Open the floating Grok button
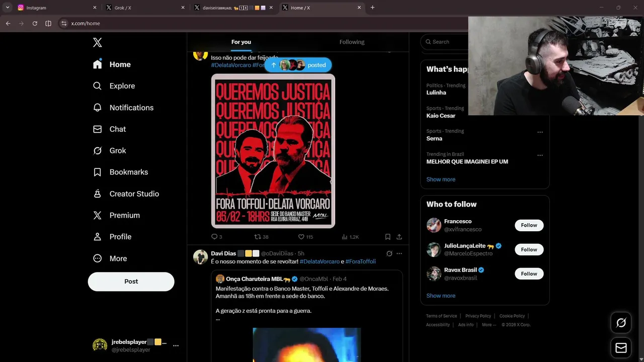The height and width of the screenshot is (362, 644). pos(621,323)
